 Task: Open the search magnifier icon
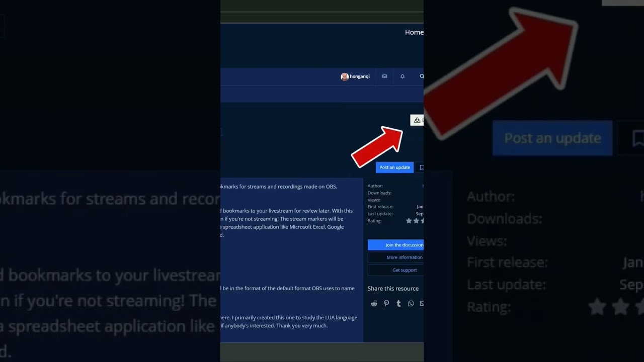coord(422,76)
